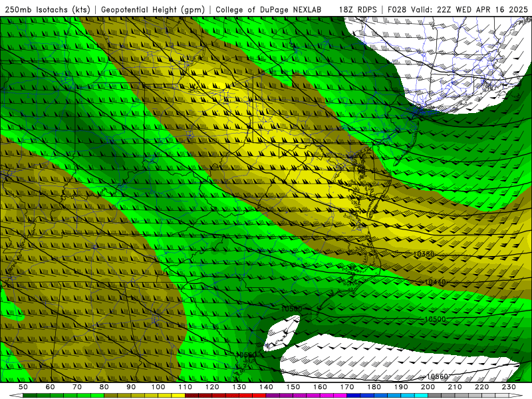
Task: Select the 130 label on the color scale
Action: [x=239, y=387]
